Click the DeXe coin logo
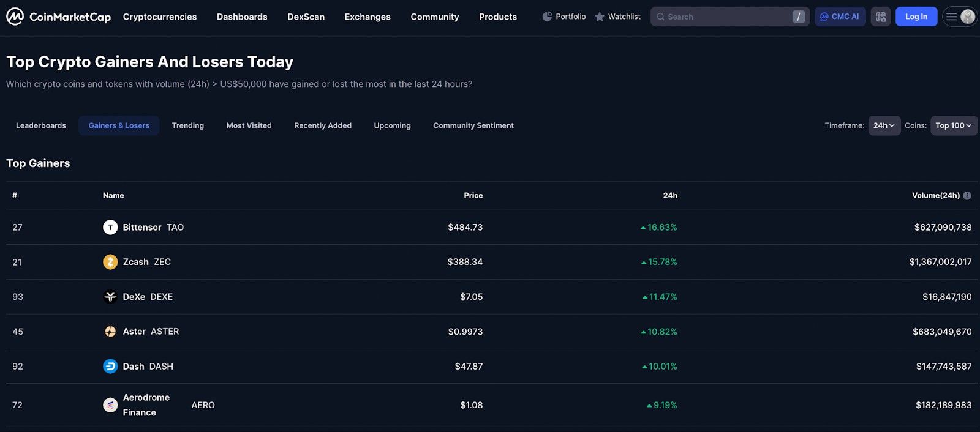The width and height of the screenshot is (980, 432). click(x=110, y=297)
